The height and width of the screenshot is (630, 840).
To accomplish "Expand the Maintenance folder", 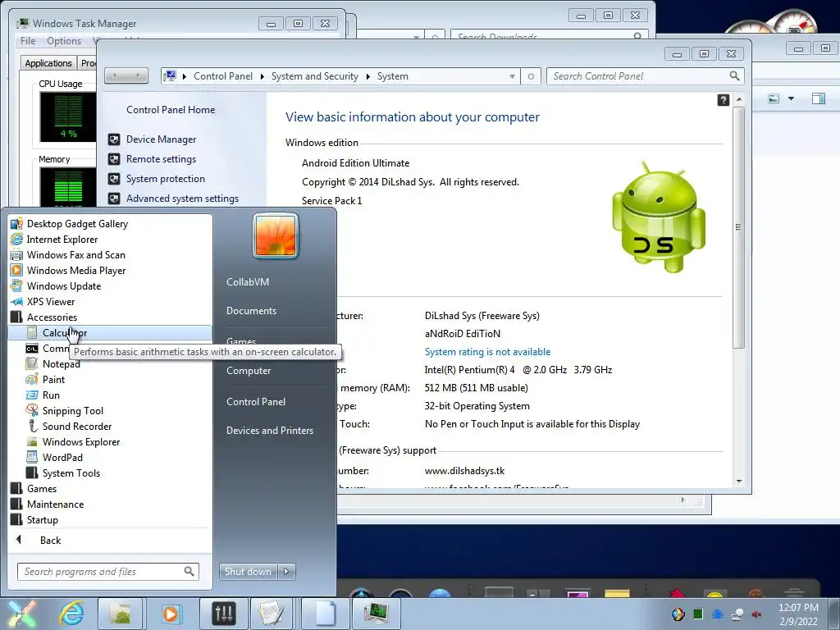I will [x=55, y=504].
